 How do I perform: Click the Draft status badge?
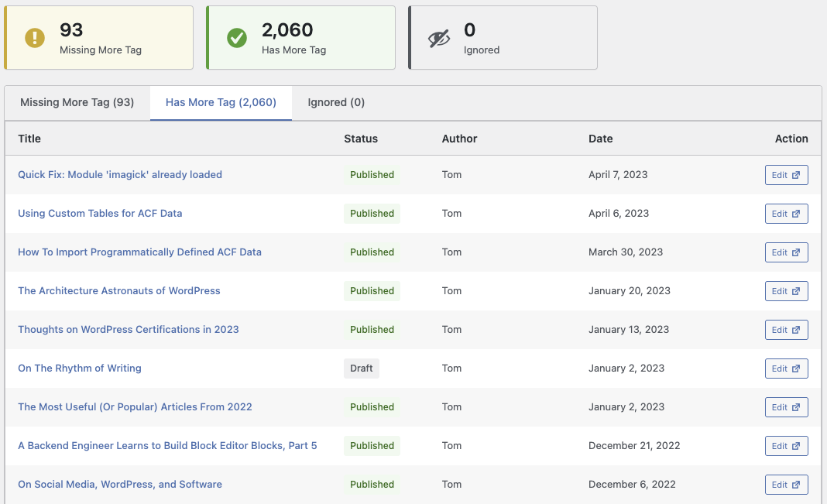[362, 369]
